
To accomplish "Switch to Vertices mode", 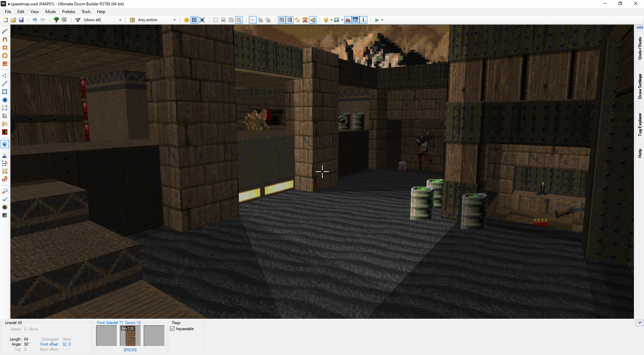I will 5,76.
